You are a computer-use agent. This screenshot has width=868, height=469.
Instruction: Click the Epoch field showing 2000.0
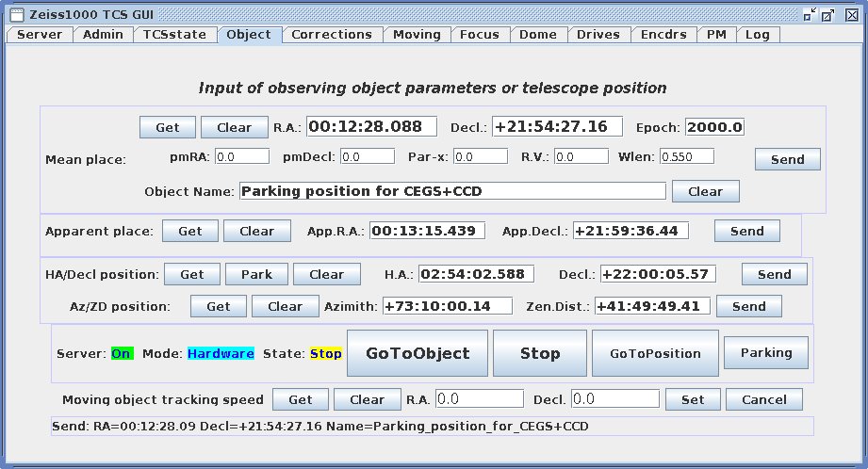[x=714, y=127]
